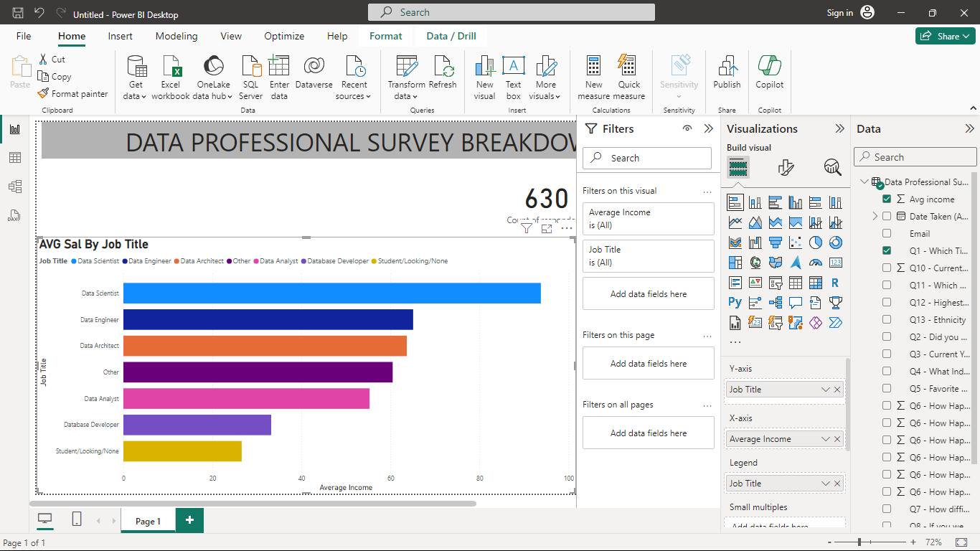Screen dimensions: 980x551
Task: Switch to Table view in left sidebar
Action: (15, 158)
